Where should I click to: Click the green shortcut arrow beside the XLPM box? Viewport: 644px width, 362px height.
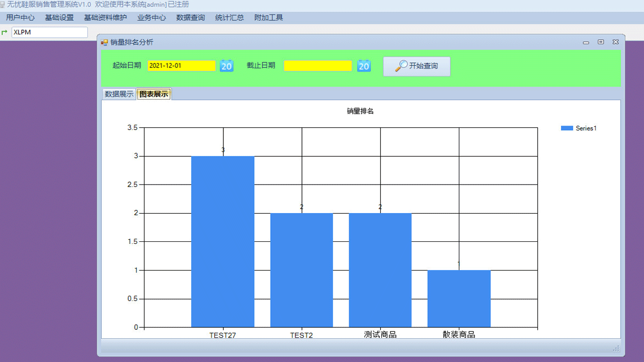pyautogui.click(x=5, y=32)
